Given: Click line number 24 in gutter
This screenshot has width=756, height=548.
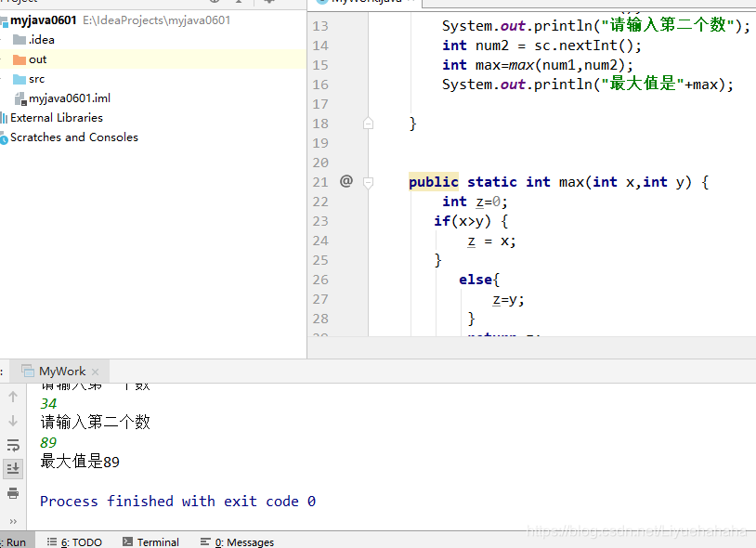Looking at the screenshot, I should click(x=320, y=241).
